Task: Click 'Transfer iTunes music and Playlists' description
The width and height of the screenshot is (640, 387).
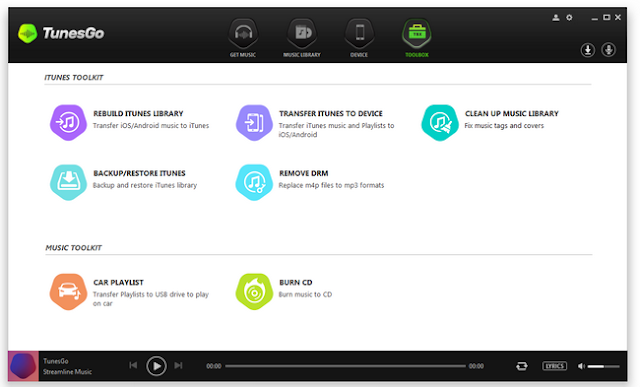Action: coord(336,130)
